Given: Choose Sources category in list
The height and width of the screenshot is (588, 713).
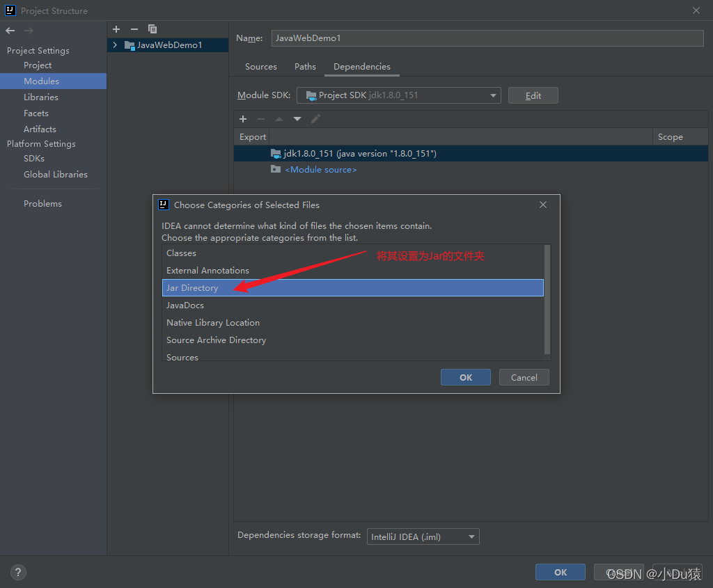Looking at the screenshot, I should point(353,356).
